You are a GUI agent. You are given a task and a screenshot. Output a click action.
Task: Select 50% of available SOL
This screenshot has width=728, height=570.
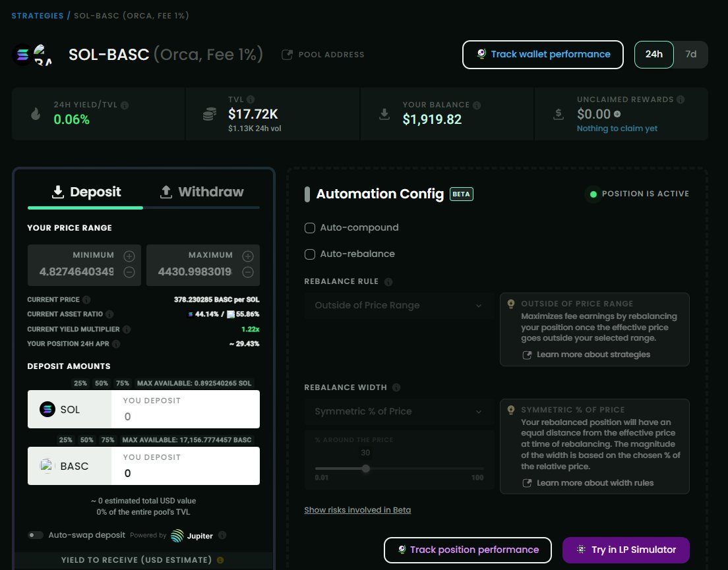[101, 384]
